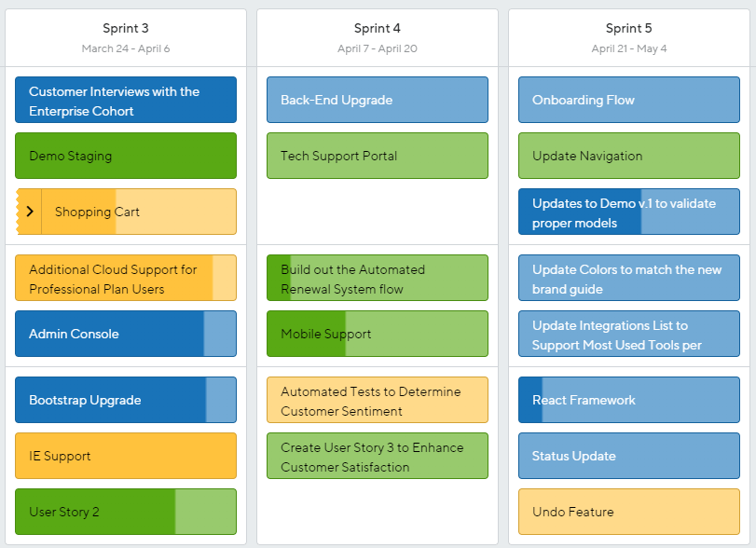
Task: Expand the Shopping Cart card chevron
Action: click(x=30, y=212)
